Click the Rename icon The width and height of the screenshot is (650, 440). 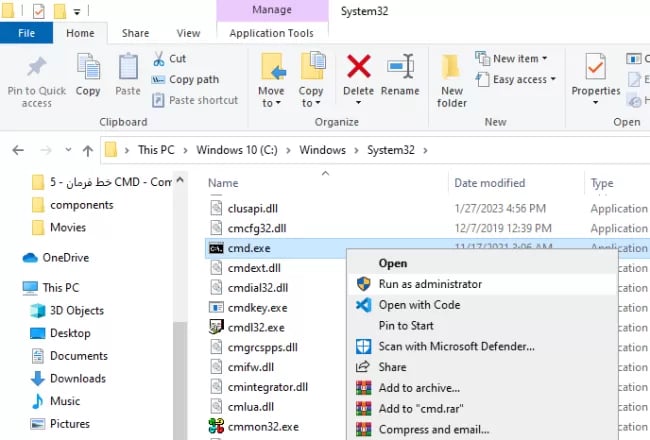click(400, 66)
